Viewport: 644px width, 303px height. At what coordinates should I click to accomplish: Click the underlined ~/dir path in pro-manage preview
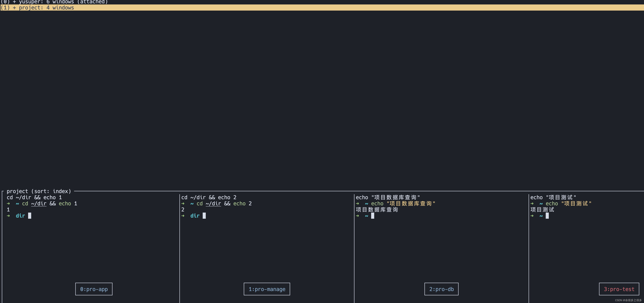pyautogui.click(x=213, y=204)
